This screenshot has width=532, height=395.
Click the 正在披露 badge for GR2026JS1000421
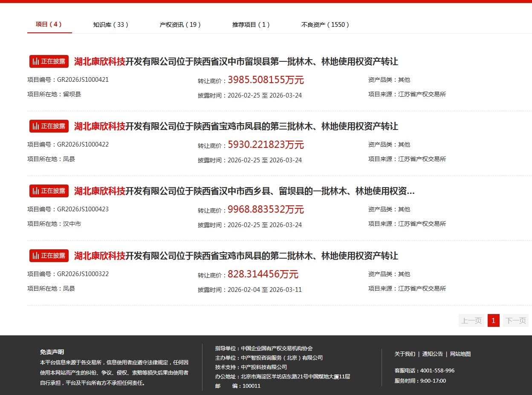[x=49, y=61]
